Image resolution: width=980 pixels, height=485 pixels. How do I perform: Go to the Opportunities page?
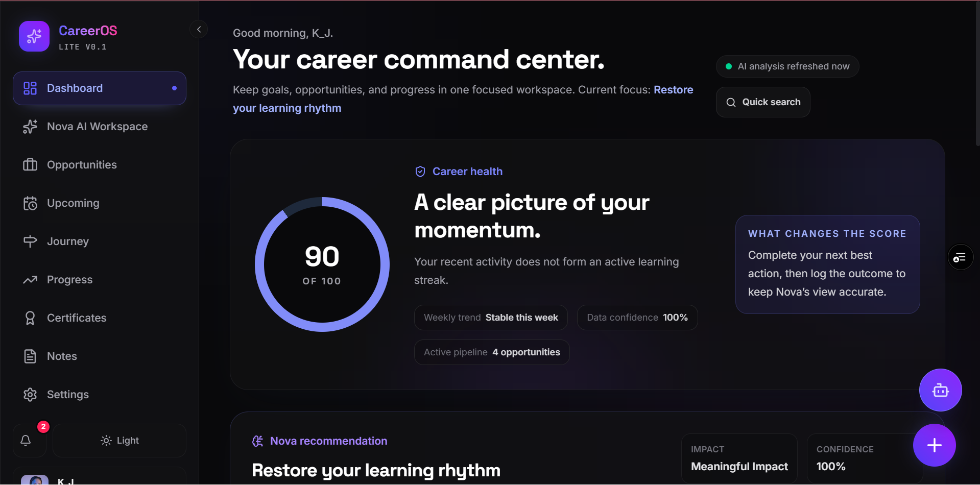pos(100,165)
